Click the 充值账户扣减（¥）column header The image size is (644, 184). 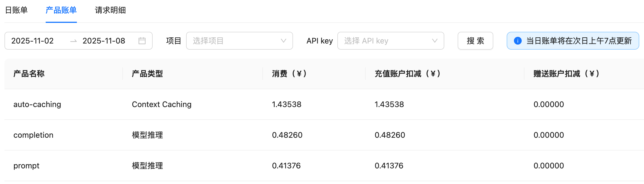(408, 74)
